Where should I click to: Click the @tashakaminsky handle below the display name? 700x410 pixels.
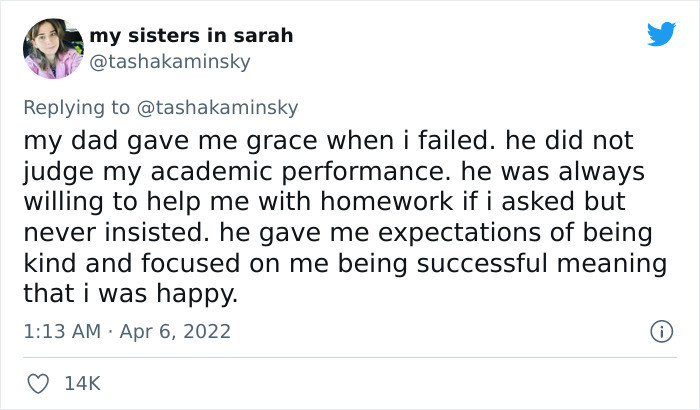pos(170,61)
